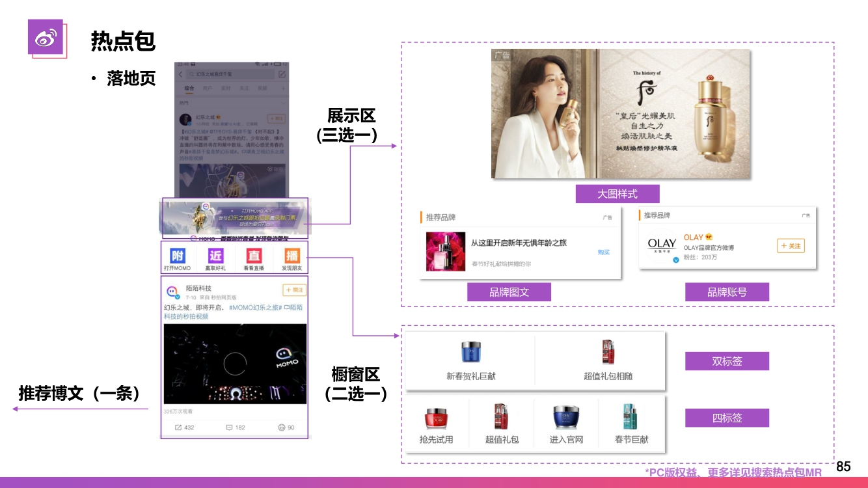Tap the 看看直播 red icon
The image size is (868, 488).
(x=253, y=256)
